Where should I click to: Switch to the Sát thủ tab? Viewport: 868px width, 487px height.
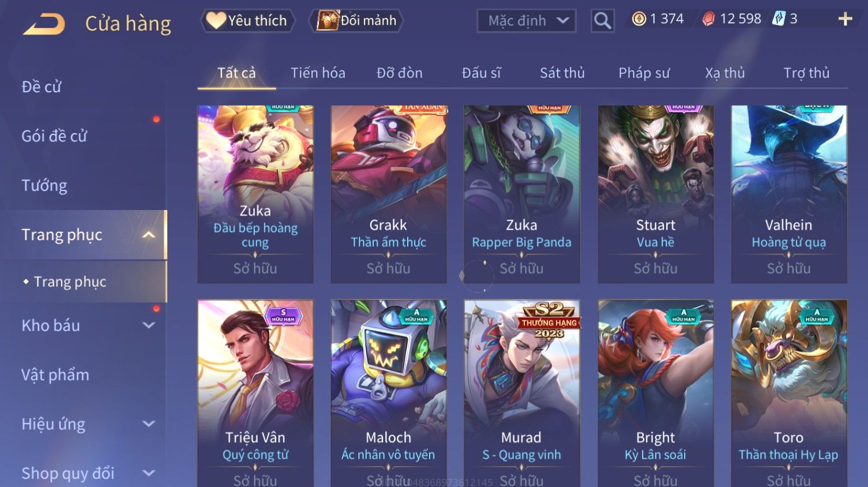562,73
